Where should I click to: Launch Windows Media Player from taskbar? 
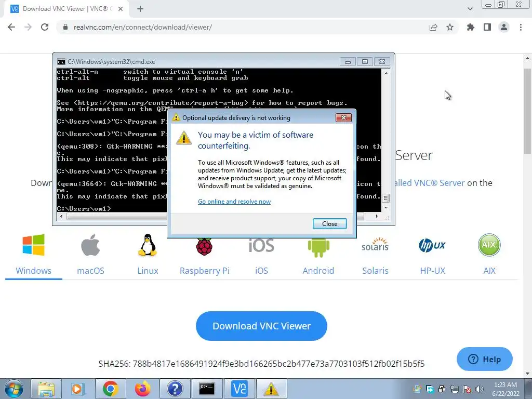click(78, 389)
